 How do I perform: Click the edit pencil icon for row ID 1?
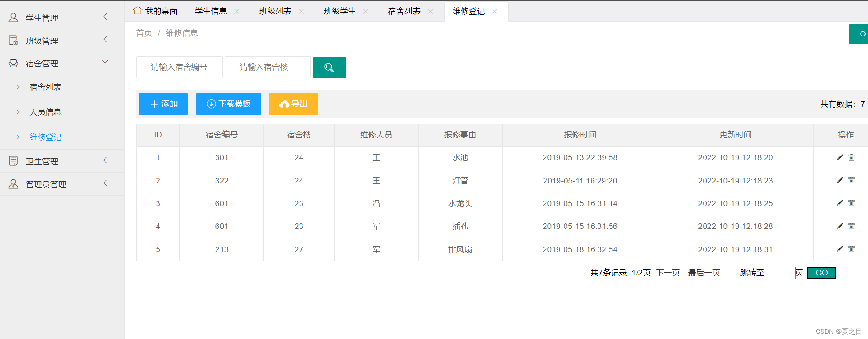[x=840, y=157]
